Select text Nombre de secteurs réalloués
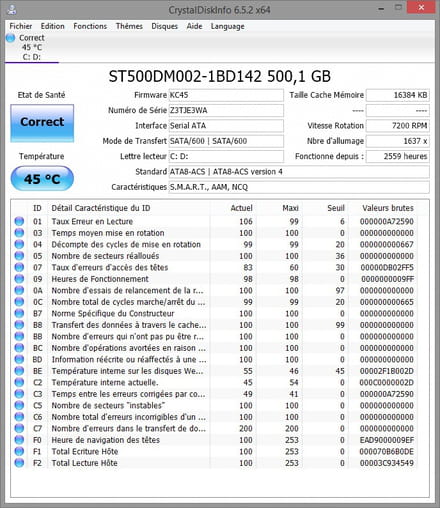 point(105,256)
